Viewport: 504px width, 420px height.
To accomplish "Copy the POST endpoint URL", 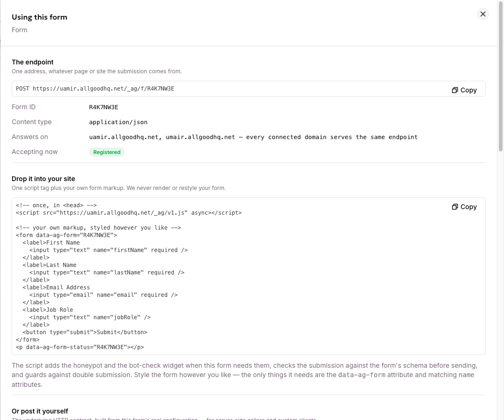I will [x=464, y=90].
